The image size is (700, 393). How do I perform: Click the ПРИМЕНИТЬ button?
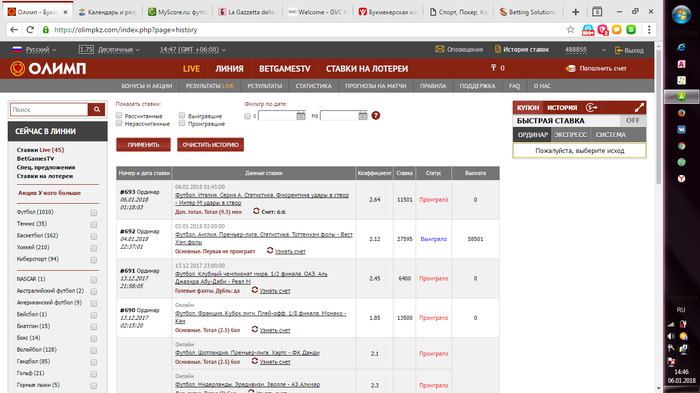pos(143,145)
